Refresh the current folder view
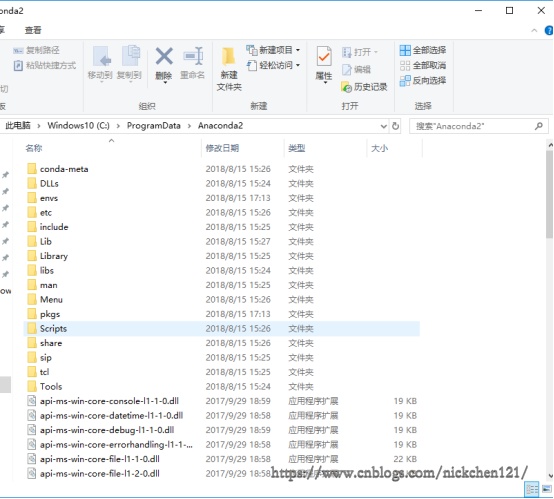Screen dimensions: 554x499 coord(395,126)
